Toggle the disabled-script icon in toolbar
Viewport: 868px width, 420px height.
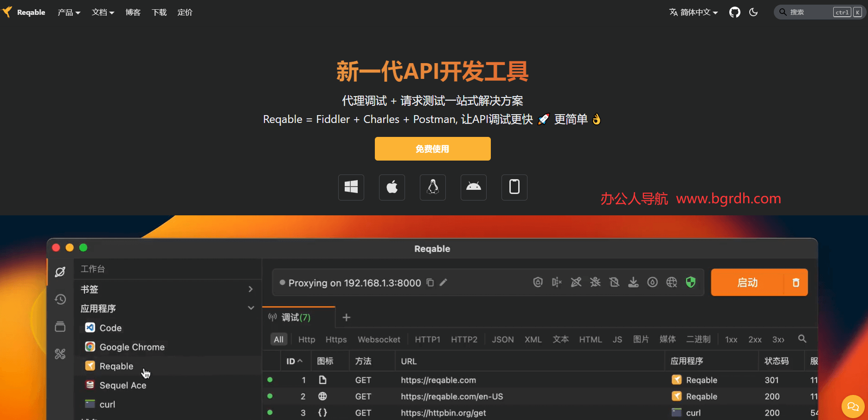[614, 282]
